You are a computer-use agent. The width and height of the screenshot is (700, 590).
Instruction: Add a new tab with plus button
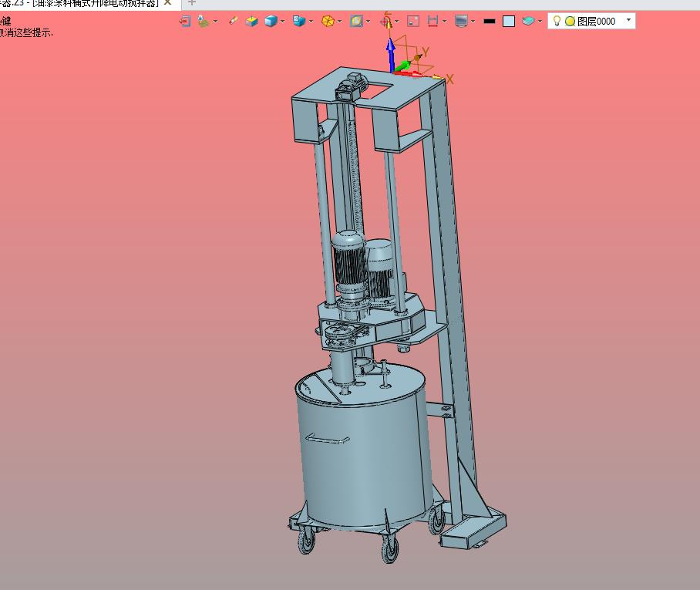191,2
